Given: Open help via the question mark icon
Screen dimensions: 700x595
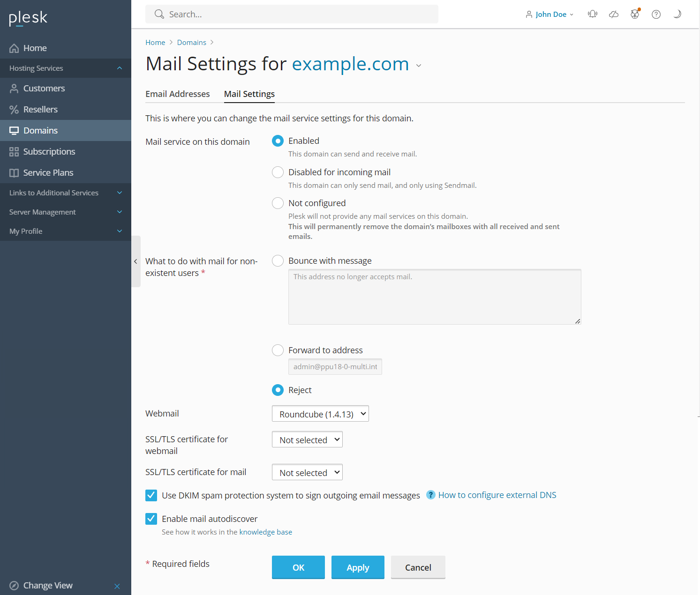Looking at the screenshot, I should pyautogui.click(x=655, y=14).
